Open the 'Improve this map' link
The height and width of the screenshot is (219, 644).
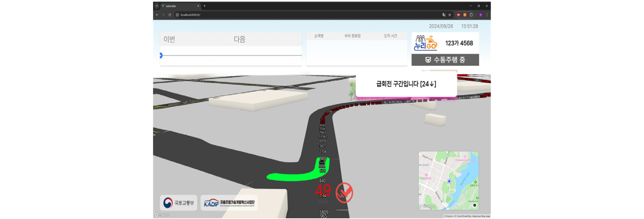[481, 216]
